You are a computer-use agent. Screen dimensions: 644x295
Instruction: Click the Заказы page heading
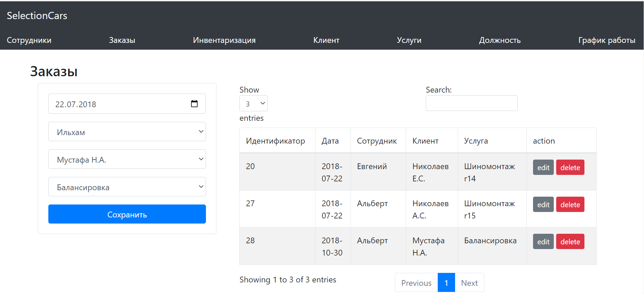pos(54,71)
